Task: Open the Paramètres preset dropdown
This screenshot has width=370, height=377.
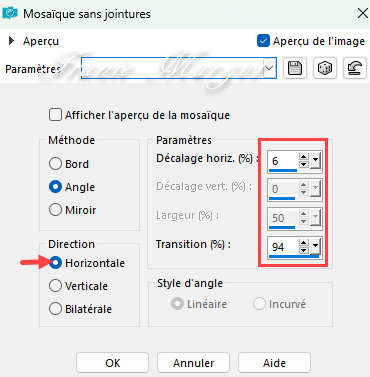Action: click(x=269, y=68)
